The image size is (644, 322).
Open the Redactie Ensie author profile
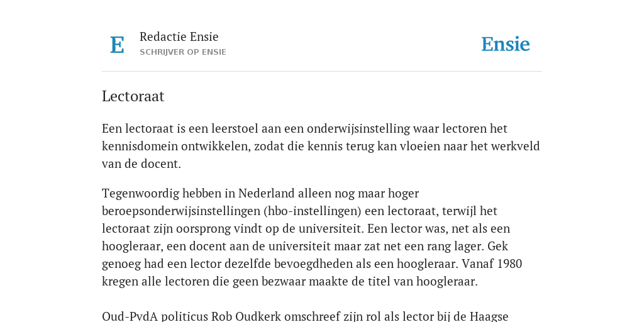[x=179, y=36]
